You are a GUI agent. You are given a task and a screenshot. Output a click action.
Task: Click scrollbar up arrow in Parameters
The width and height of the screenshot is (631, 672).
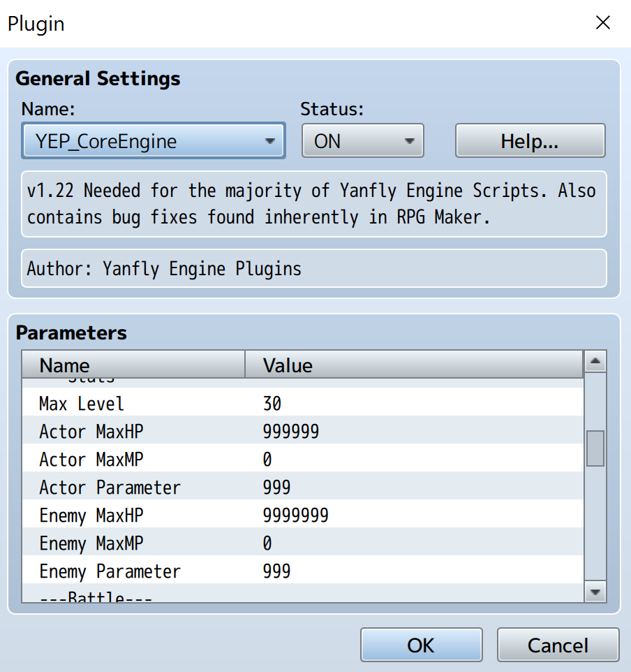point(595,362)
